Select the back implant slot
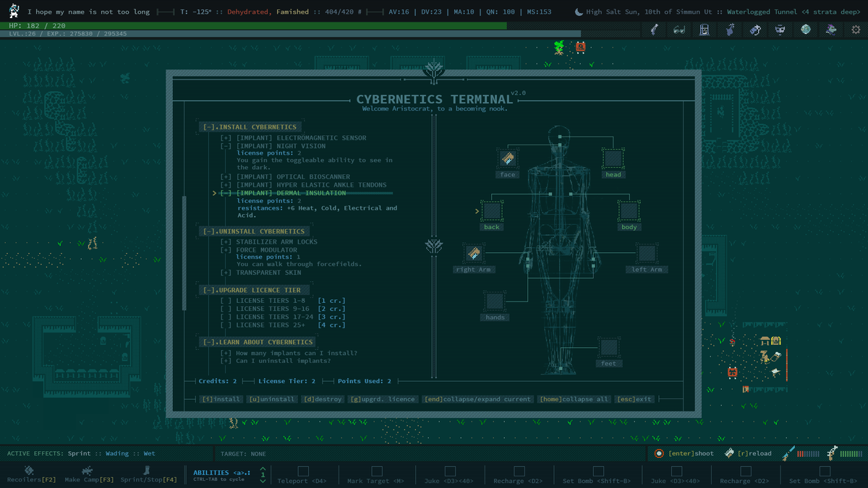 (492, 211)
